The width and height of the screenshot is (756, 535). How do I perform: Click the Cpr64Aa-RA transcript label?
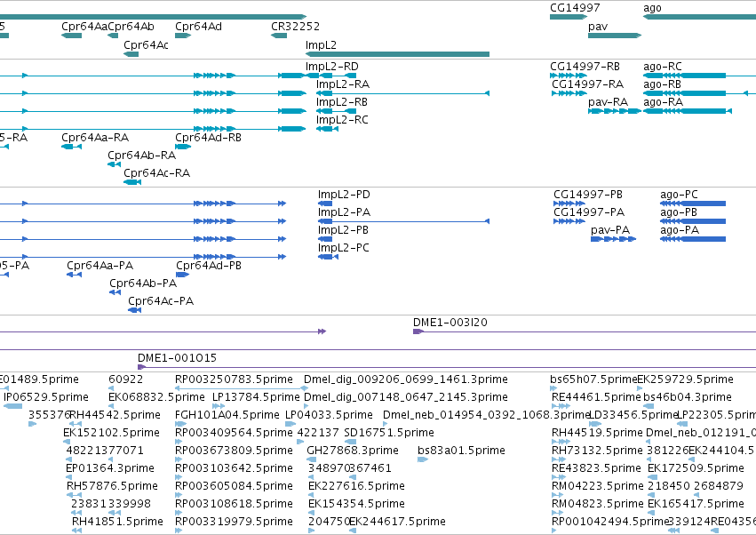point(95,138)
